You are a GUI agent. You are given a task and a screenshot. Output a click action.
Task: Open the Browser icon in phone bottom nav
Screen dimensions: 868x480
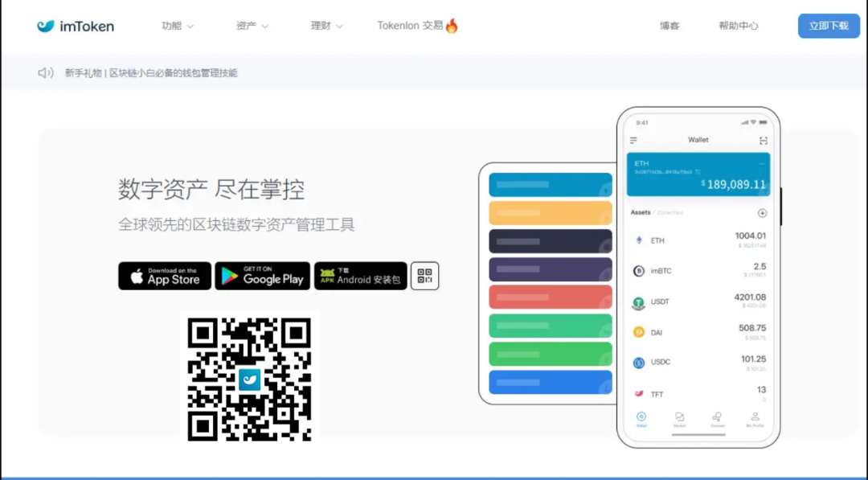click(x=717, y=416)
